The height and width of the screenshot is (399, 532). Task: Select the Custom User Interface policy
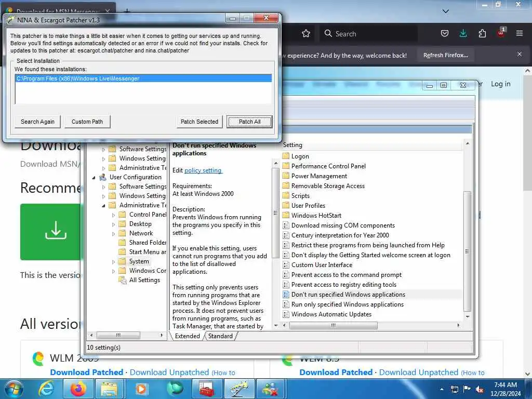coord(322,264)
